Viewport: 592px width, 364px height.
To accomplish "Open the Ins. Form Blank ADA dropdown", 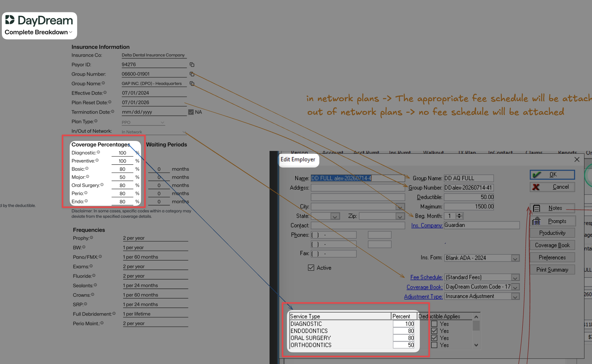I will point(515,258).
